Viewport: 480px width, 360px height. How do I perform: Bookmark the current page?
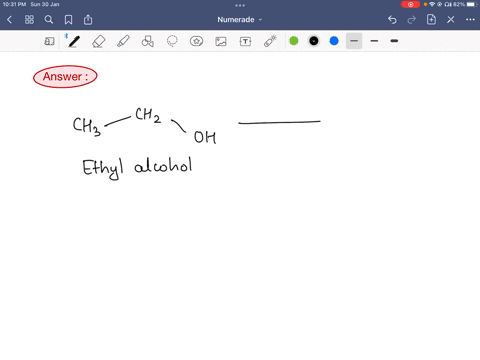[x=68, y=20]
